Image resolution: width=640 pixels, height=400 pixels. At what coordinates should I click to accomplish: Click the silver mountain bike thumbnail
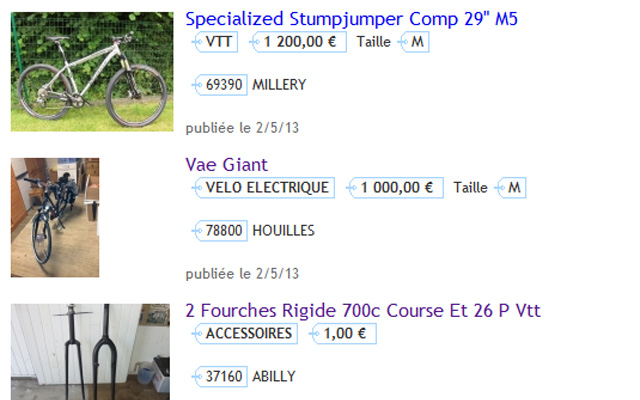coord(92,72)
